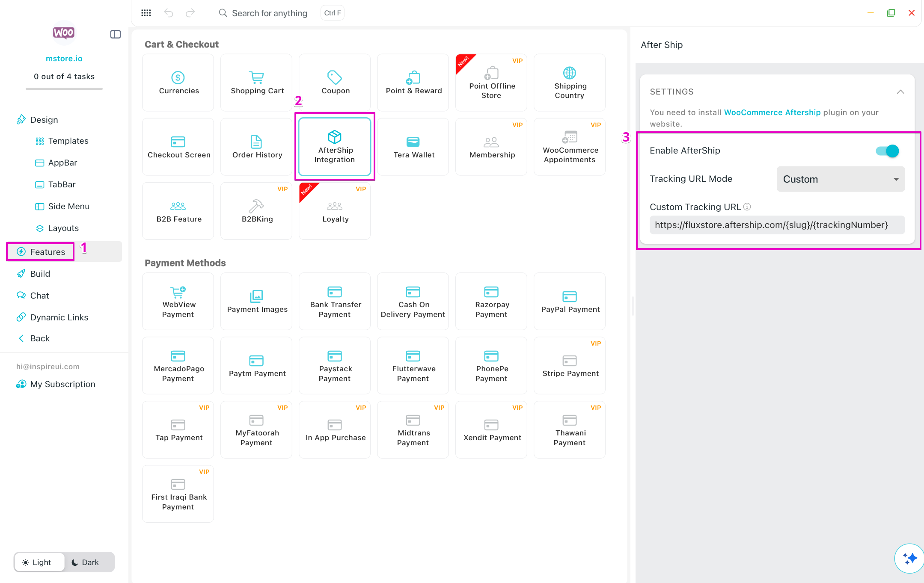Click the Back sidebar button

pyautogui.click(x=39, y=338)
